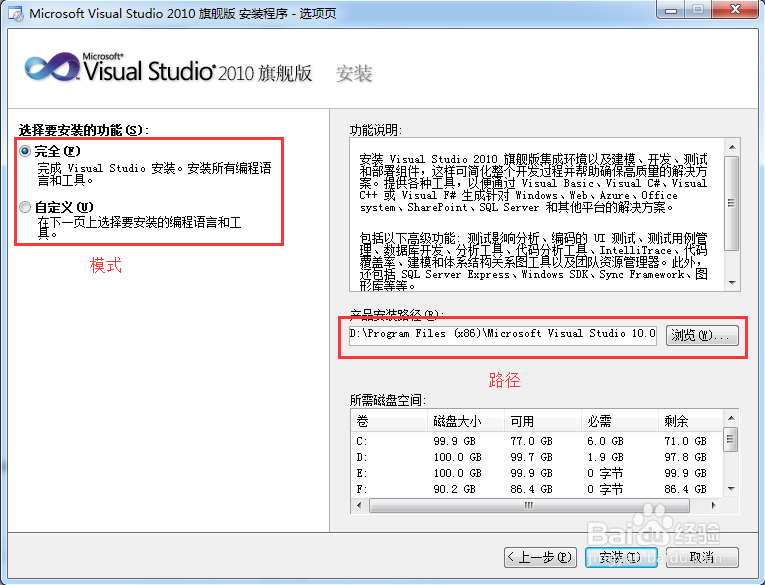This screenshot has width=765, height=585.
Task: Click the 97.8 GB remaining value
Action: tap(685, 457)
